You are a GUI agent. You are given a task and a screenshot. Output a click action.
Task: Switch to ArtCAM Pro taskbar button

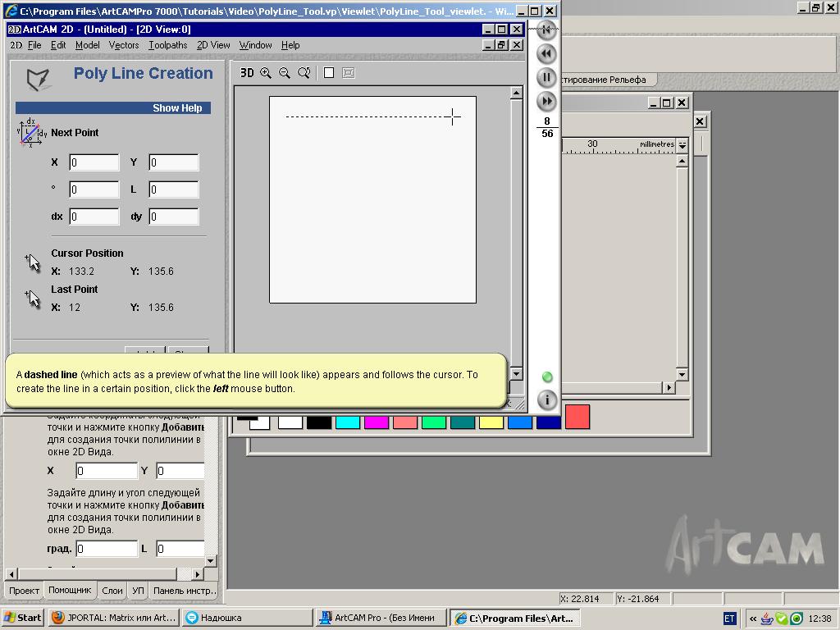381,618
